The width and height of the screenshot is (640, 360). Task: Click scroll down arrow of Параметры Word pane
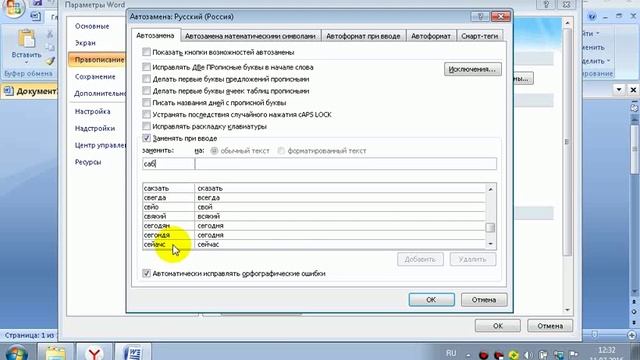pos(567,310)
